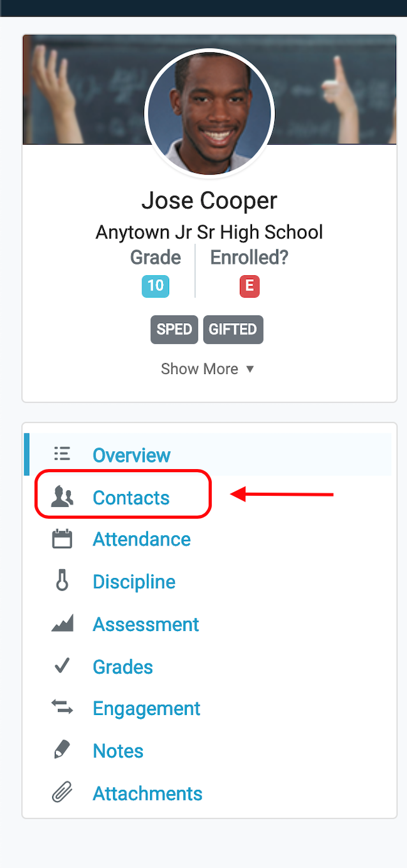Select the Assessment link
Viewport: 407px width, 868px height.
(146, 624)
